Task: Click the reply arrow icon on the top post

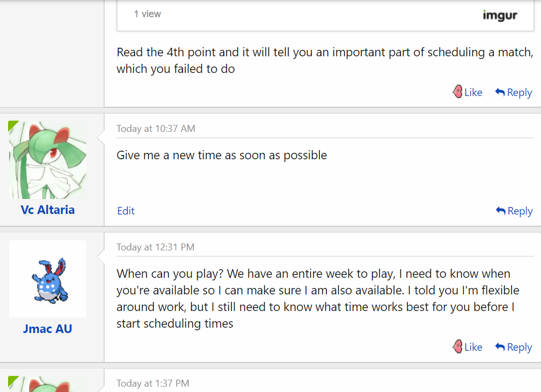Action: point(500,92)
